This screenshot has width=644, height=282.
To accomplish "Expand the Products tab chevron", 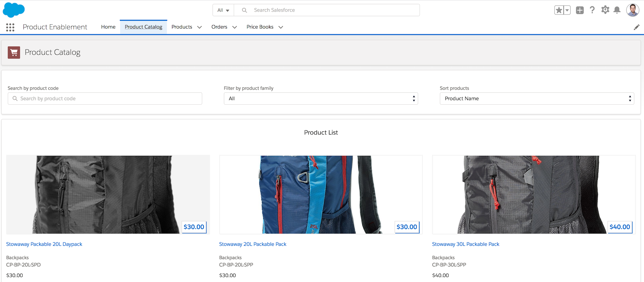I will (200, 27).
